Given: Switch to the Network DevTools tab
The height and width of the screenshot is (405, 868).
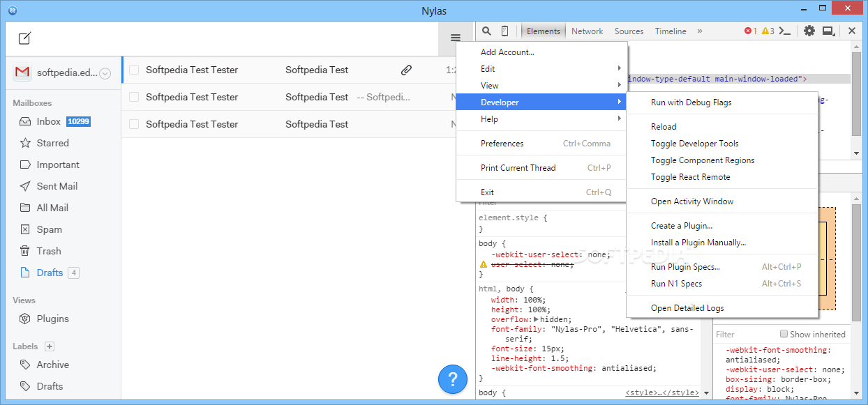Looking at the screenshot, I should [587, 31].
